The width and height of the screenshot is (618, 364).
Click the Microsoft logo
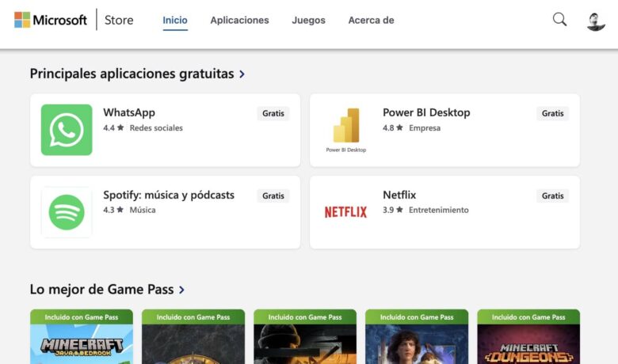pyautogui.click(x=51, y=20)
